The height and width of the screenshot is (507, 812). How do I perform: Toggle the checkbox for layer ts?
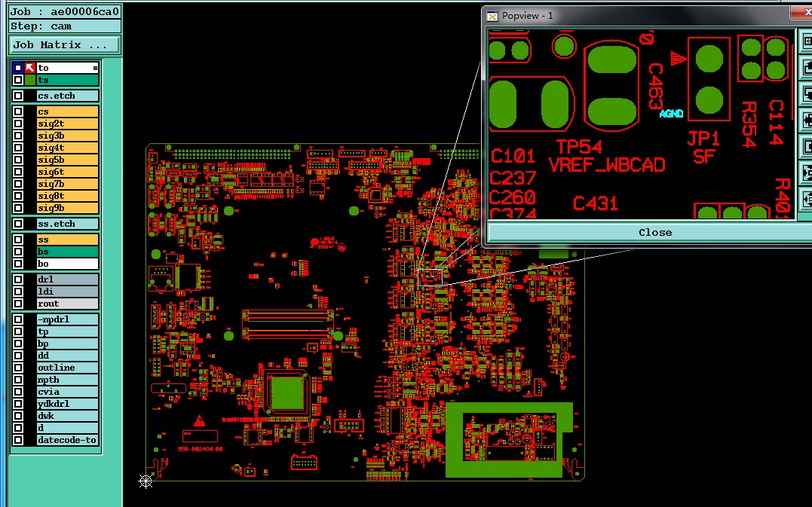(18, 80)
